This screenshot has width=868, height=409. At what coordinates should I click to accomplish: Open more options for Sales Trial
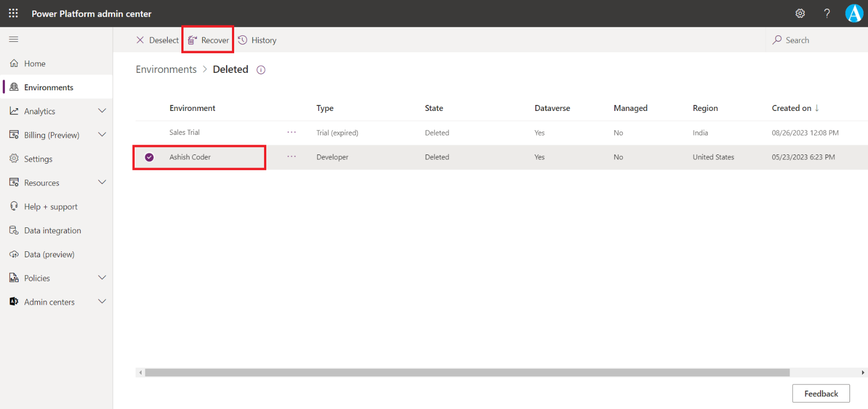[x=292, y=132]
